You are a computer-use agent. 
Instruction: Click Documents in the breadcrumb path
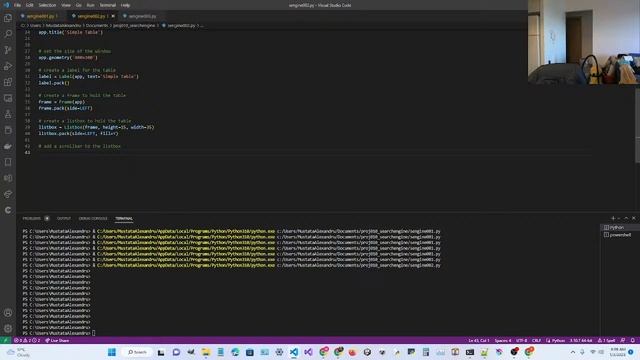[x=97, y=25]
